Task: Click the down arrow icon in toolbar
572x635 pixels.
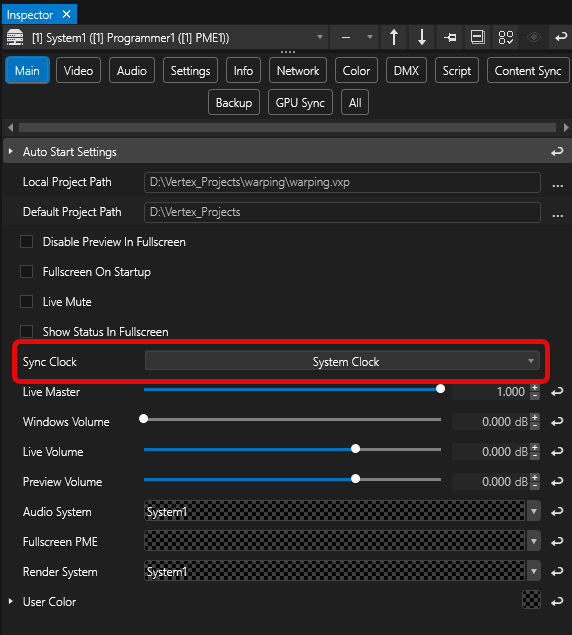Action: click(422, 38)
